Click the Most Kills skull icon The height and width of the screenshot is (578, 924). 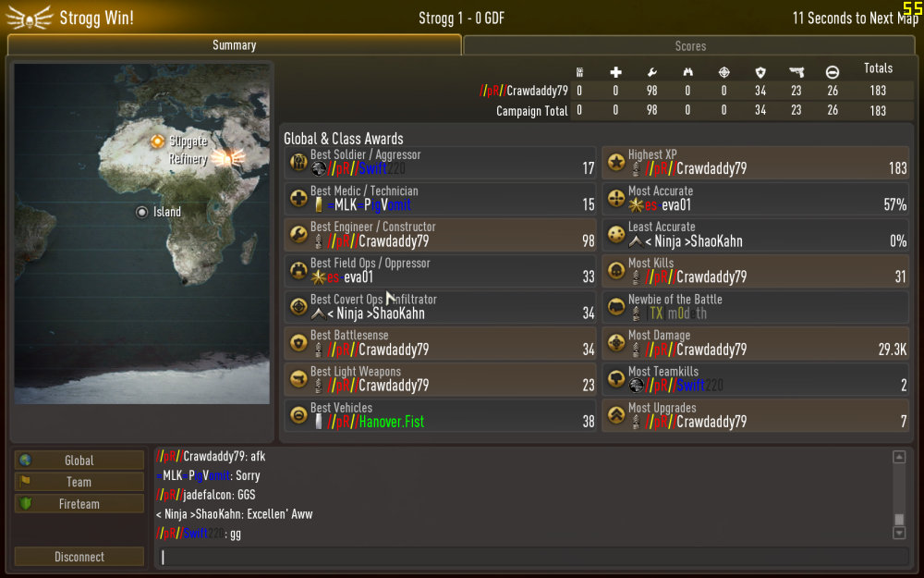coord(616,270)
